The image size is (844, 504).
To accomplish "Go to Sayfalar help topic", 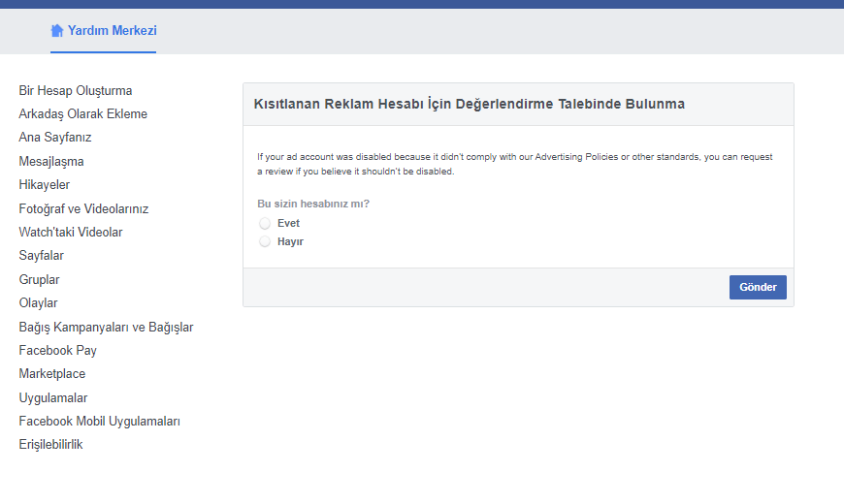I will (42, 256).
